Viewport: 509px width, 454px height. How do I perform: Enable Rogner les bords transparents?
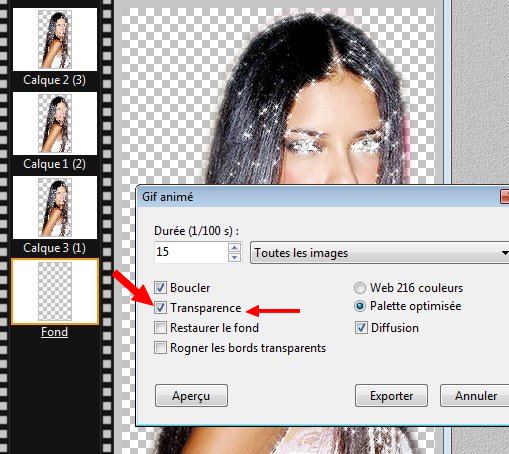[160, 348]
